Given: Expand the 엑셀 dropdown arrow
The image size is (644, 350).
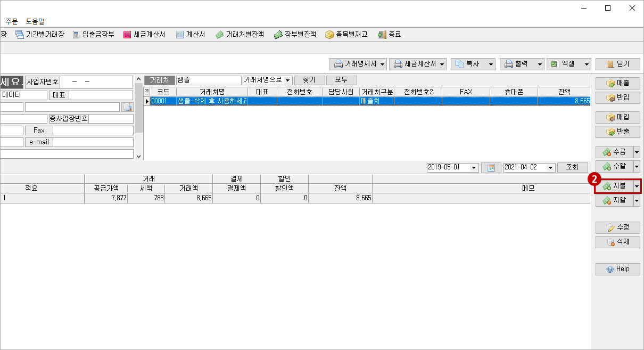Looking at the screenshot, I should click(587, 64).
